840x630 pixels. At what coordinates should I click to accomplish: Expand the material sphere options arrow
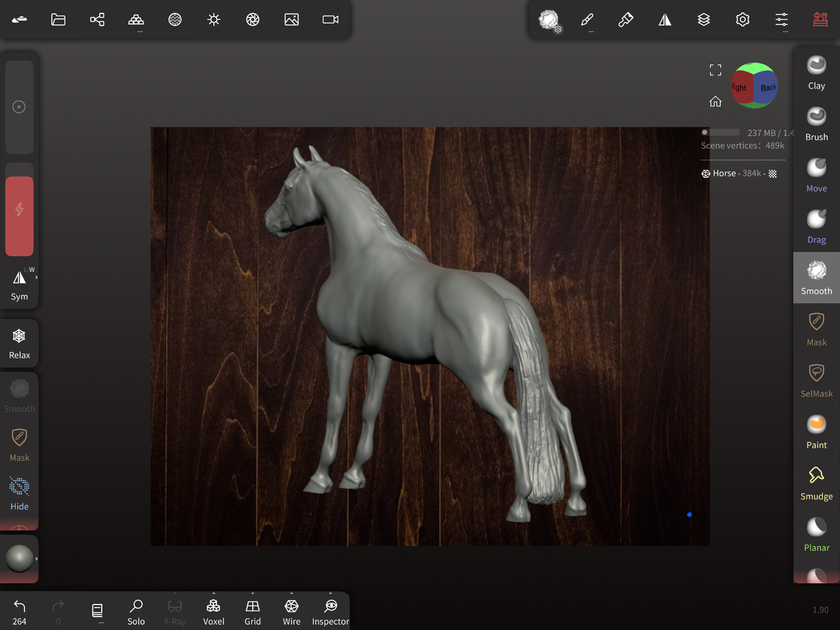click(37, 559)
